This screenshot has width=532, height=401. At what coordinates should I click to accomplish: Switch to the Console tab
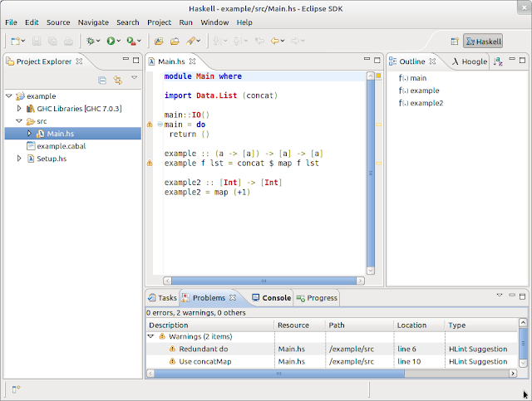tap(272, 298)
